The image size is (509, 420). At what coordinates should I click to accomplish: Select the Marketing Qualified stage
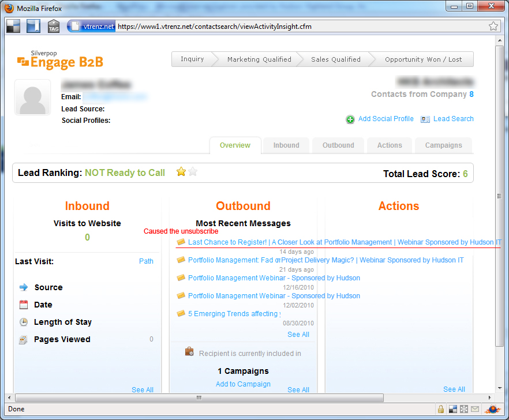point(259,59)
